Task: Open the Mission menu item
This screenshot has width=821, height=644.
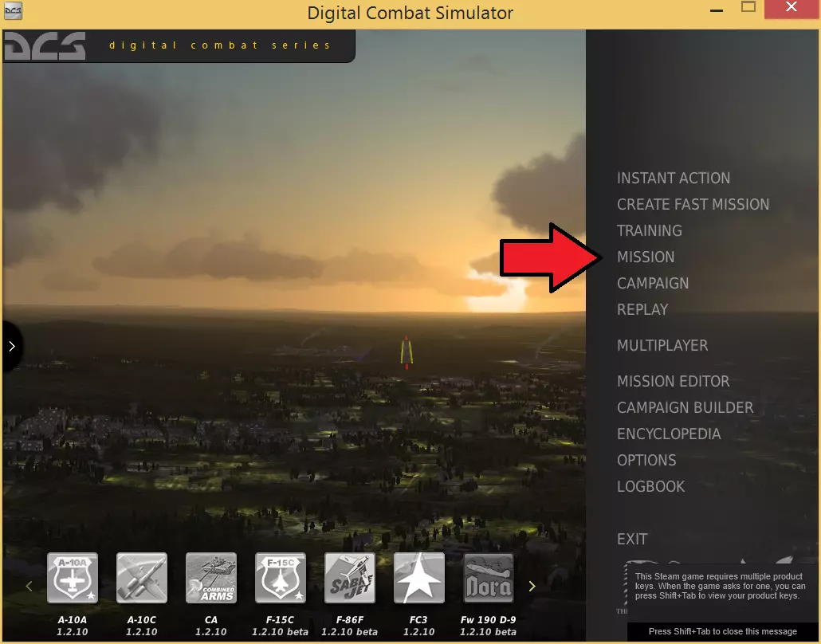Action: point(646,257)
